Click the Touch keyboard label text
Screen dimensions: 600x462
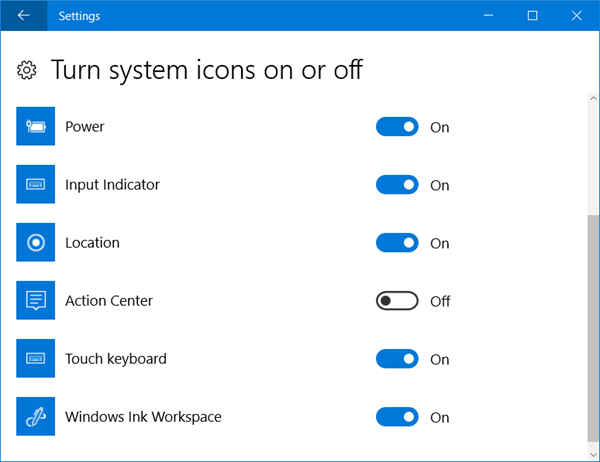(x=115, y=359)
